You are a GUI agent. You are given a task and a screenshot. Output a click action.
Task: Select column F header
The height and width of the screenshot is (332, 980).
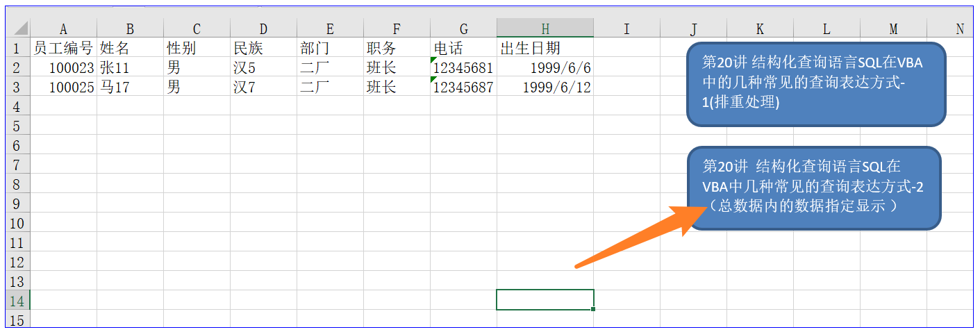[397, 28]
